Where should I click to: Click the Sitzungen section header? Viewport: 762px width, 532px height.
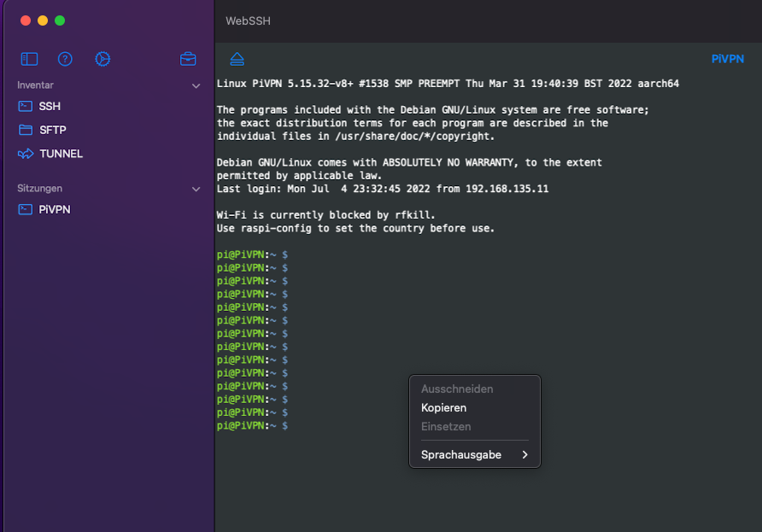coord(40,188)
